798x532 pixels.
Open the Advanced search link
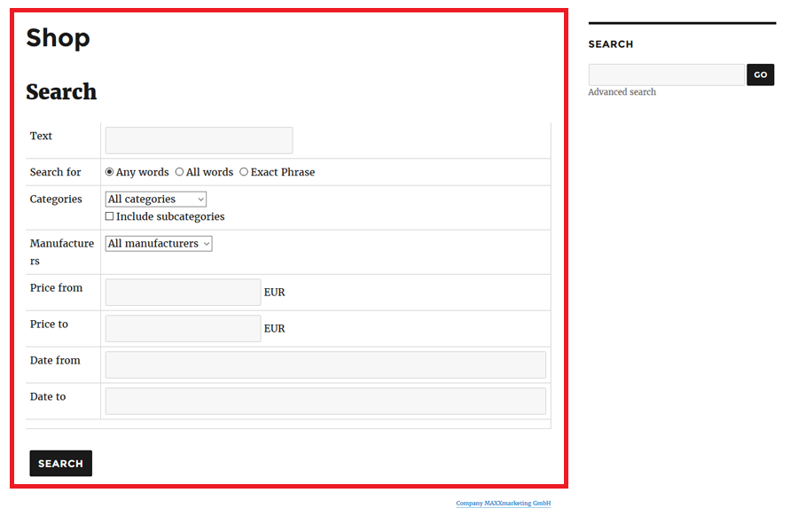(622, 92)
